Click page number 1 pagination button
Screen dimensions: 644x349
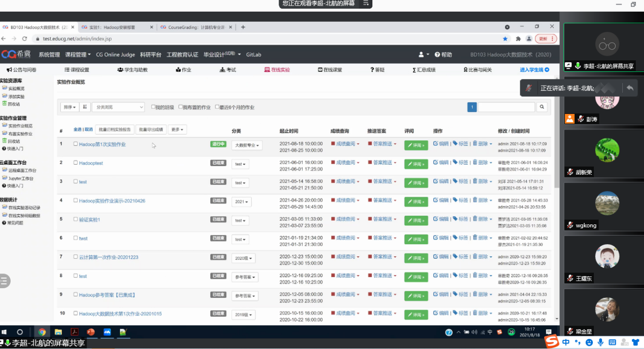tap(472, 107)
